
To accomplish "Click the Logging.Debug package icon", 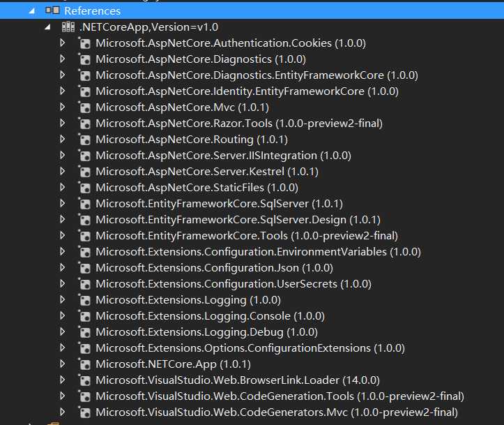I will [85, 332].
